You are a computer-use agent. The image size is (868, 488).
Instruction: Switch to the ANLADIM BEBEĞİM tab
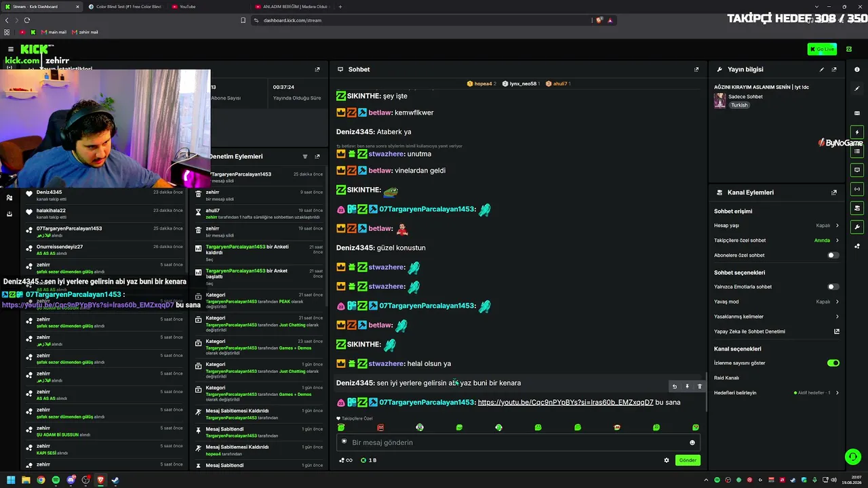292,7
